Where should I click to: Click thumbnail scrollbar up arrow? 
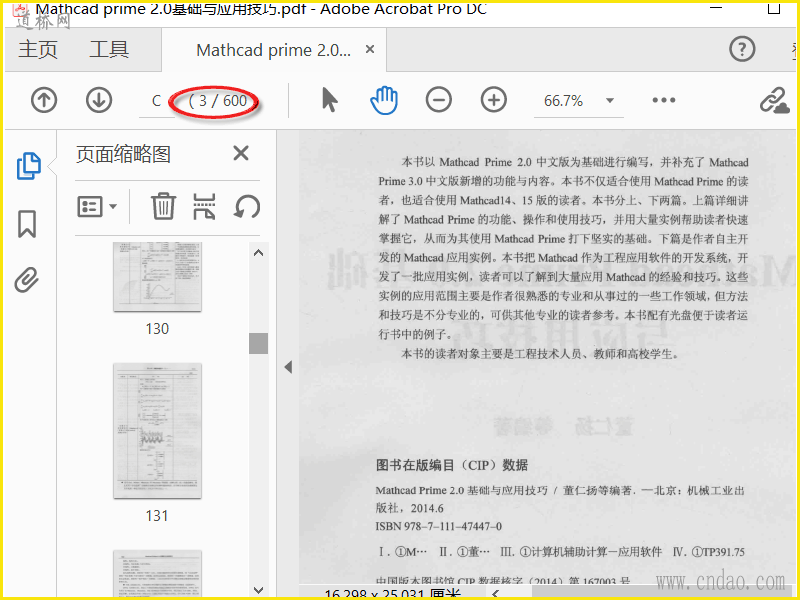click(258, 253)
